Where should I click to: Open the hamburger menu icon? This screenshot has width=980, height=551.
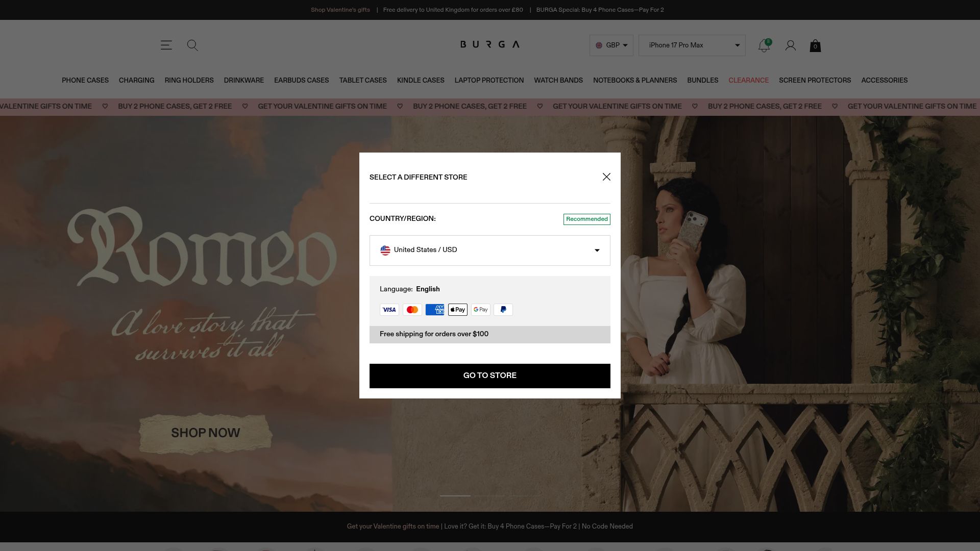[166, 45]
